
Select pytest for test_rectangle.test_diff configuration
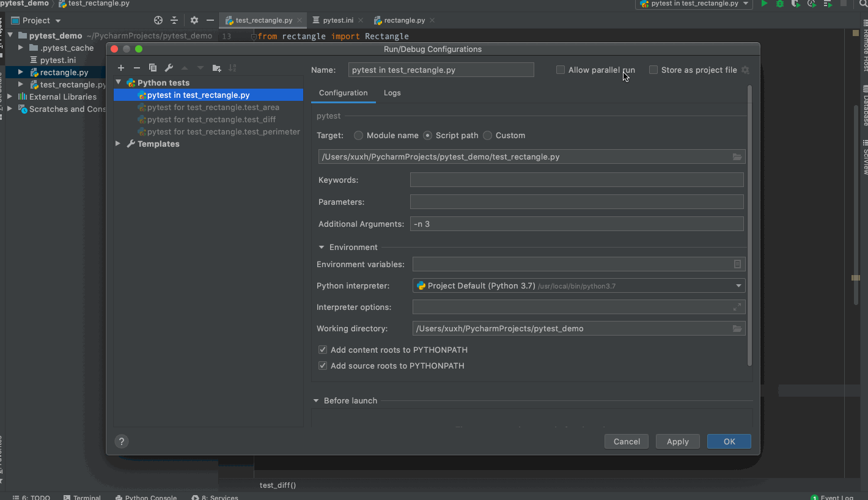(x=208, y=119)
